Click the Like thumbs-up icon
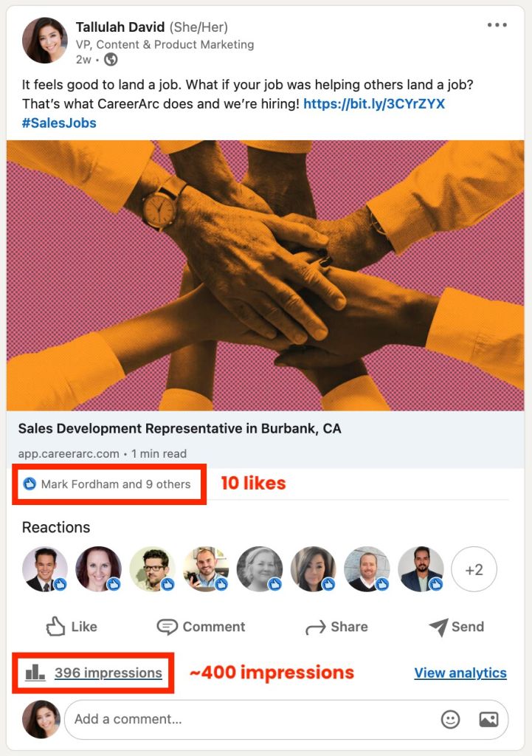This screenshot has width=532, height=756. (56, 627)
